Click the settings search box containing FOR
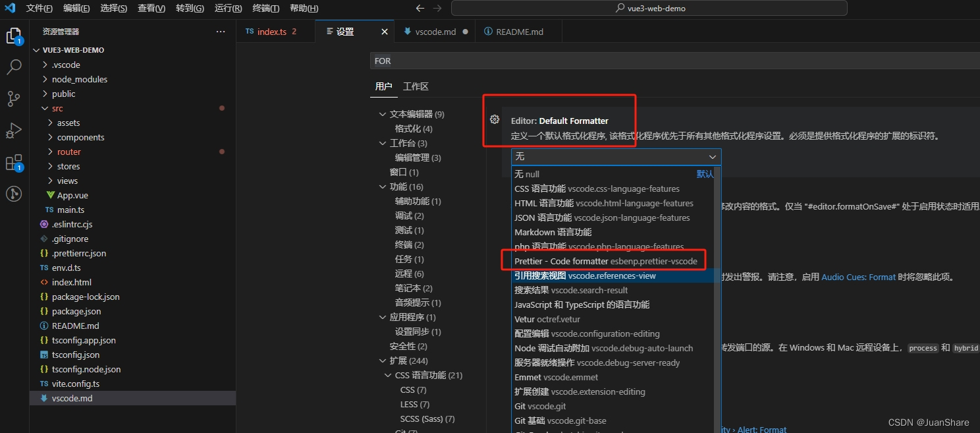The image size is (980, 433). point(674,61)
